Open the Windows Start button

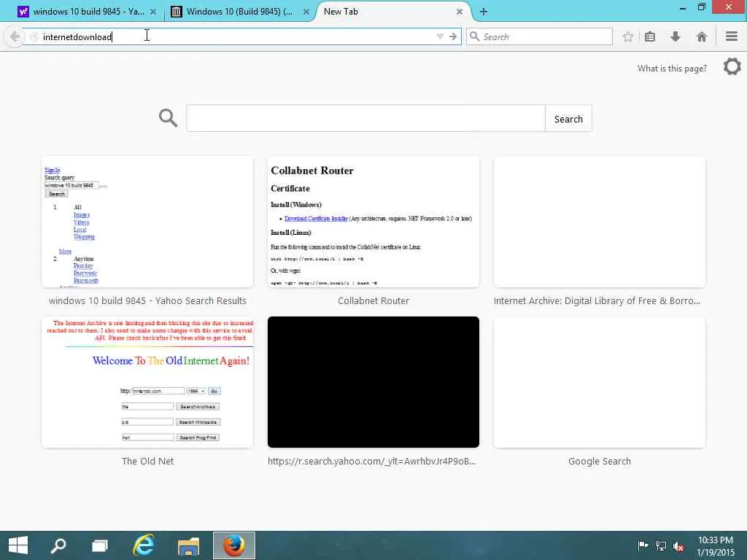point(18,545)
